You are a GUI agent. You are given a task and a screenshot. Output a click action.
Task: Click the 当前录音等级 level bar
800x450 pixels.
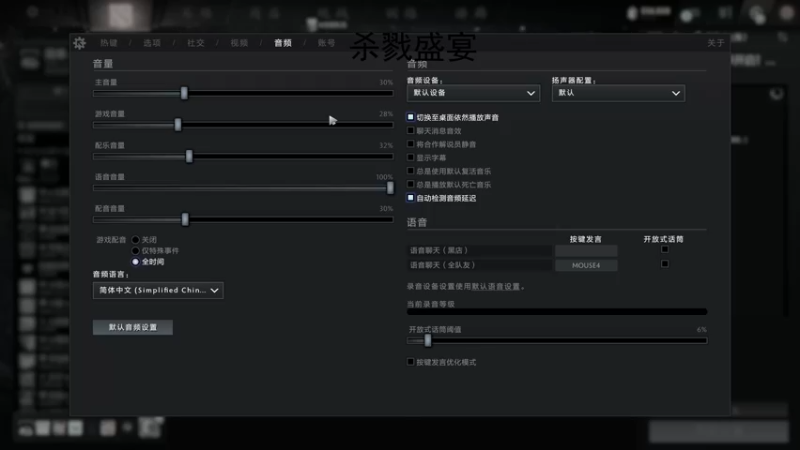click(x=557, y=312)
